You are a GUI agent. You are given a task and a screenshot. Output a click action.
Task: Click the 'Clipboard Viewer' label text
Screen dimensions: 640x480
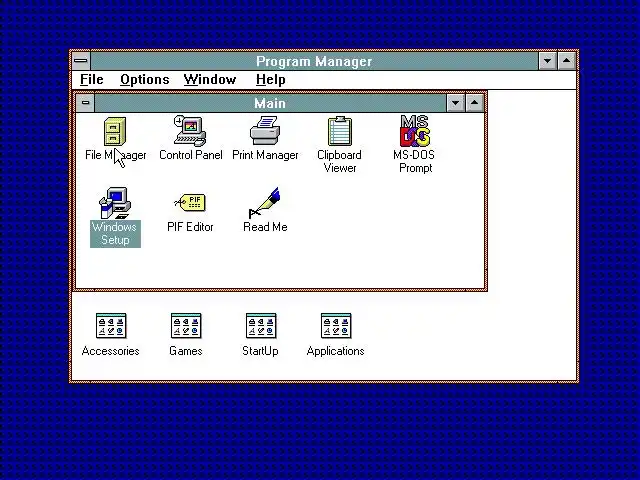pyautogui.click(x=340, y=162)
